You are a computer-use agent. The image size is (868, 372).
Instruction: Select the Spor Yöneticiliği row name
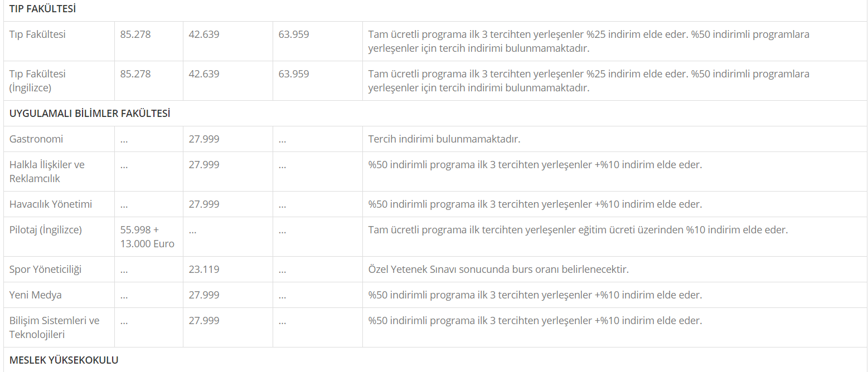(x=45, y=270)
